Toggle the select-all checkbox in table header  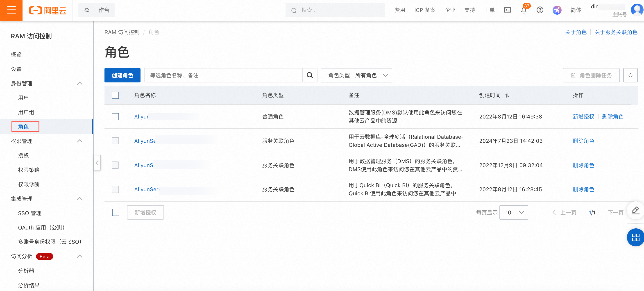tap(115, 95)
